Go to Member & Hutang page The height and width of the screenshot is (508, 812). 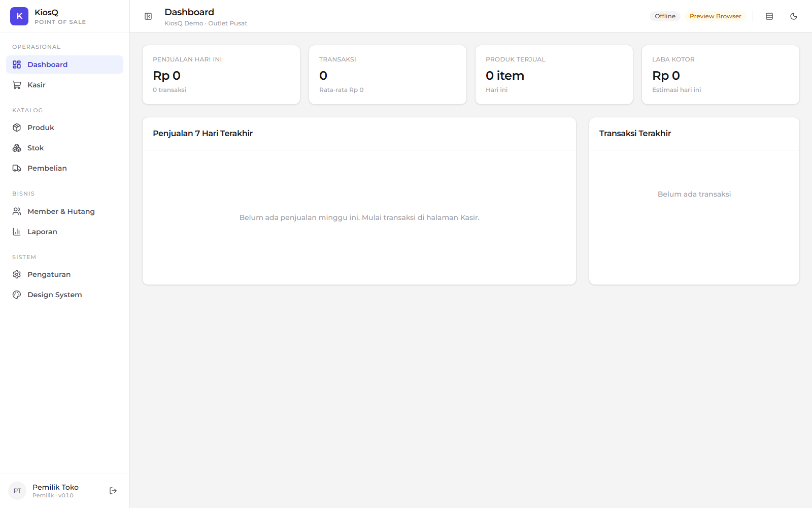click(64, 211)
